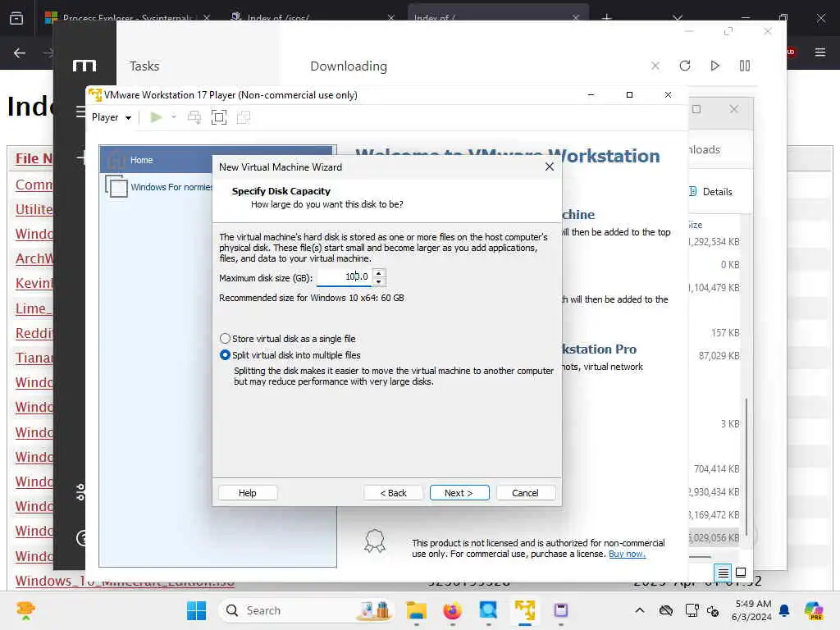
Task: Open the browser application hamburger menu
Action: coord(820,52)
